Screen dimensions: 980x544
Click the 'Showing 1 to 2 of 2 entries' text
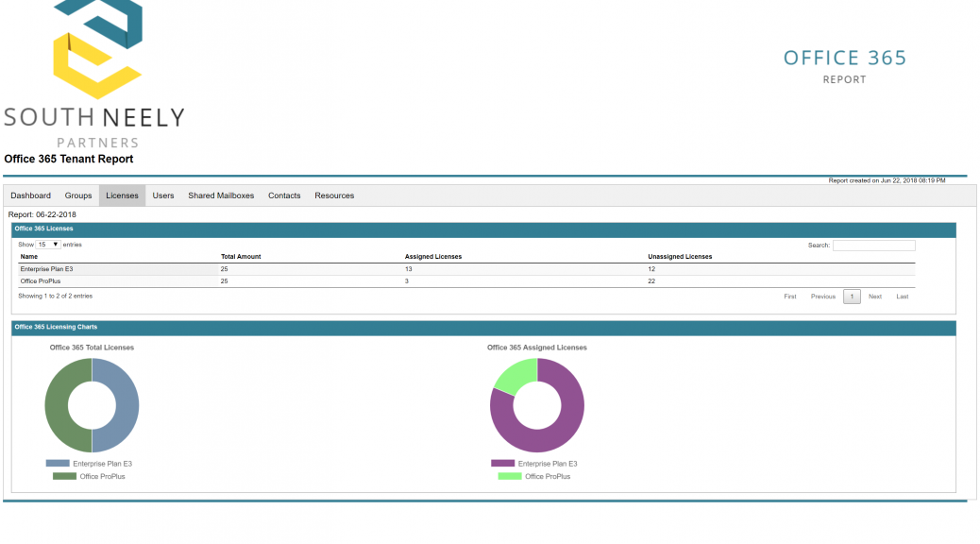pyautogui.click(x=55, y=296)
